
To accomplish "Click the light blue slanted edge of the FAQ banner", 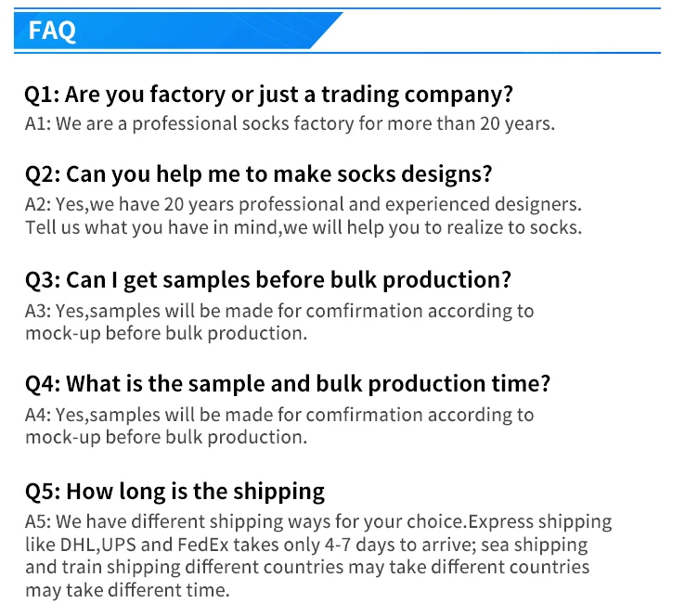I will [x=327, y=31].
